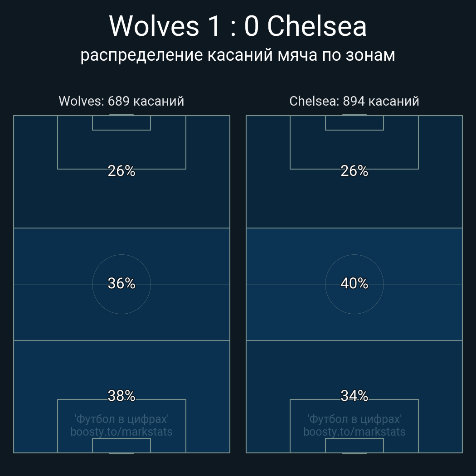
Task: Click the 40% value in Chelsea's center circle
Action: point(354,283)
